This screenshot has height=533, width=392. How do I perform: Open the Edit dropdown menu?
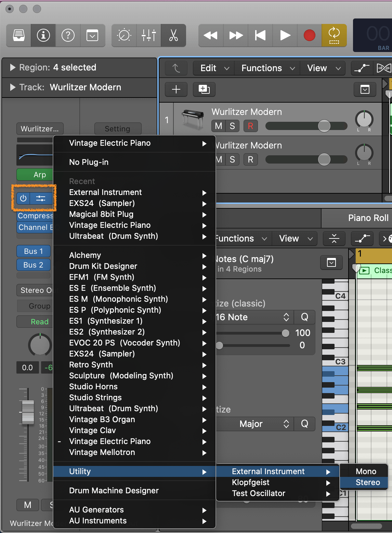(214, 68)
